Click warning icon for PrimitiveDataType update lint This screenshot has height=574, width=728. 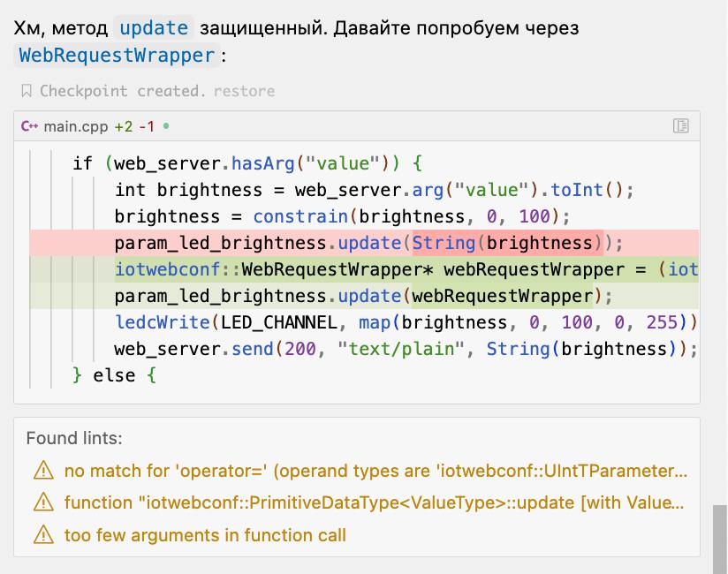[42, 502]
